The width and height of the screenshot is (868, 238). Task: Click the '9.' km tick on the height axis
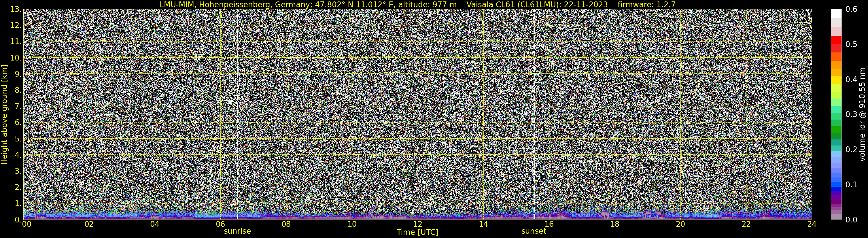[18, 74]
